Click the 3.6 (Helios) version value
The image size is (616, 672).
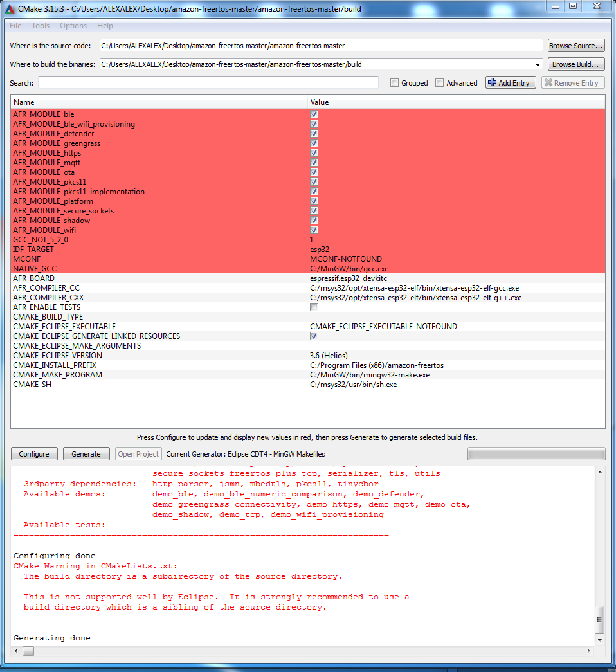tap(329, 356)
